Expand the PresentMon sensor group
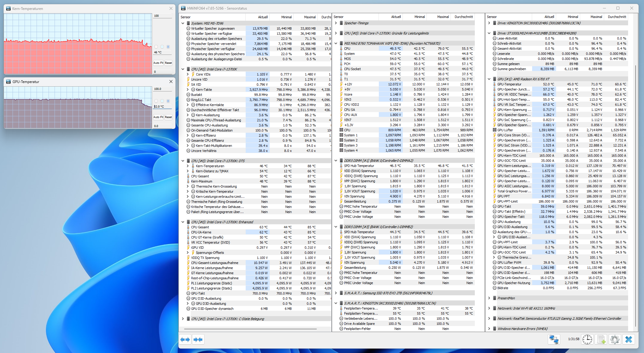This screenshot has height=353, width=644. click(x=489, y=298)
